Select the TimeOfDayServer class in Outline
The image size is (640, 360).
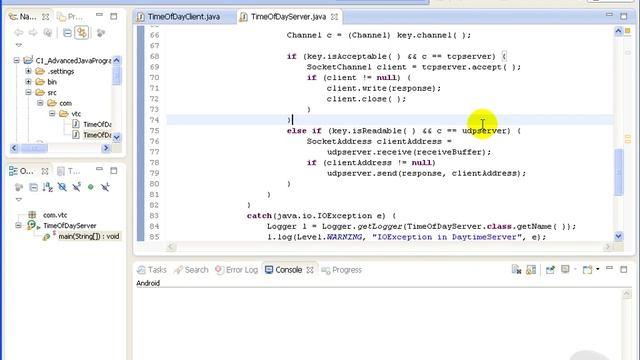[x=70, y=226]
